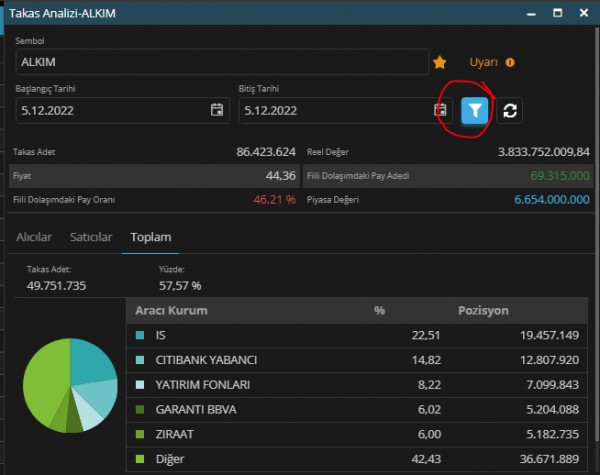Close the Takas Analizi window
The width and height of the screenshot is (600, 475).
tap(584, 13)
